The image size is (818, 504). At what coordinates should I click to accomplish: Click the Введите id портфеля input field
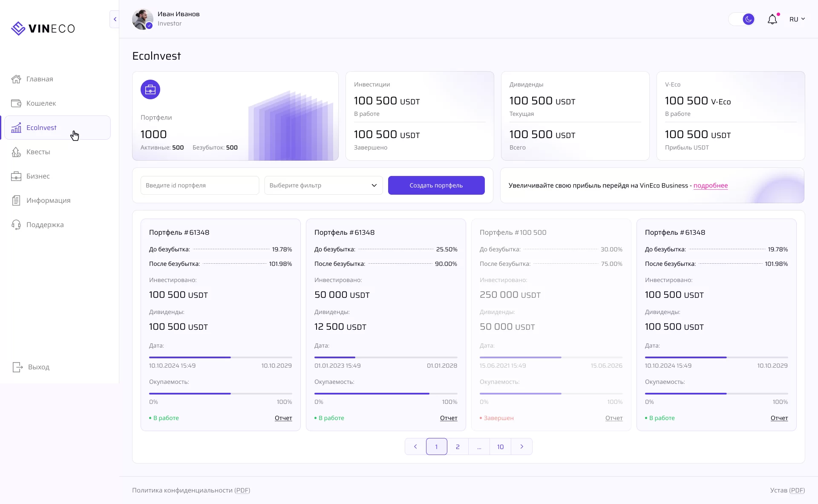point(199,185)
